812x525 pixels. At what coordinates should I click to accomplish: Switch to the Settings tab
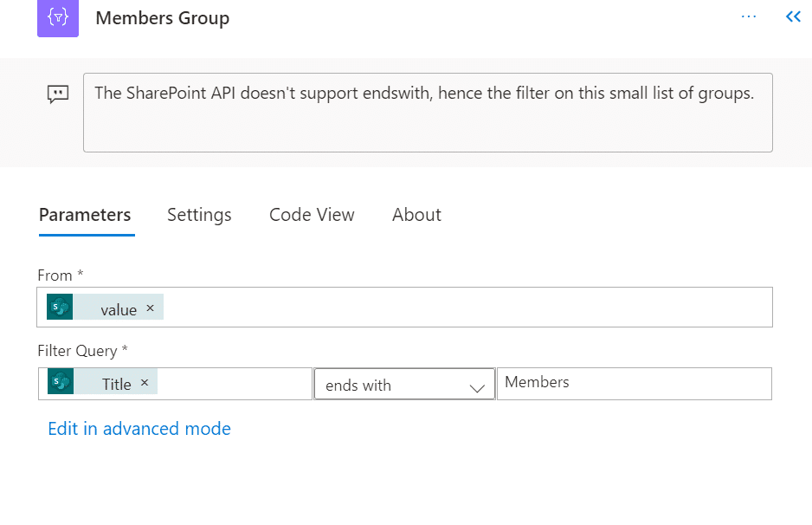[x=199, y=215]
